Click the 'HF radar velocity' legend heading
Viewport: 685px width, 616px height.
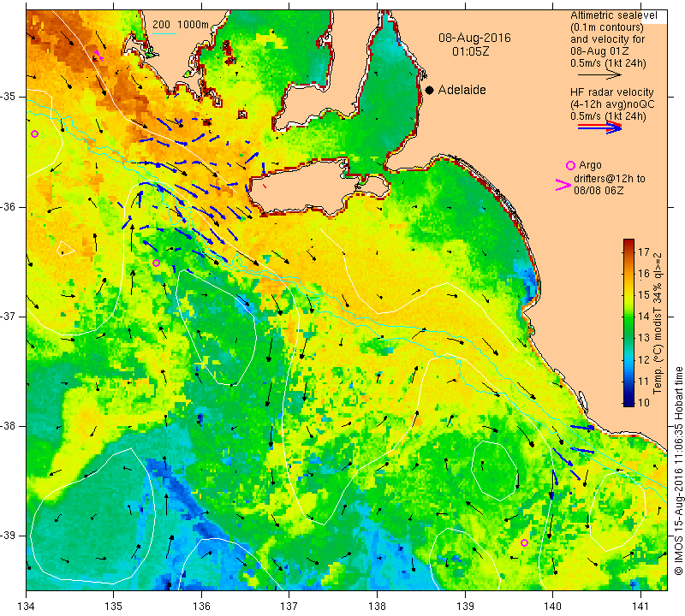coord(611,92)
